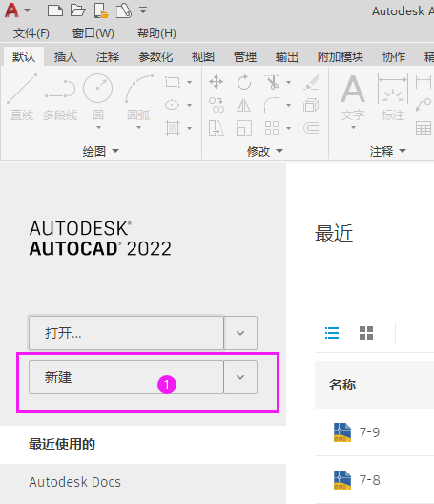Select the Array tool

tap(272, 128)
